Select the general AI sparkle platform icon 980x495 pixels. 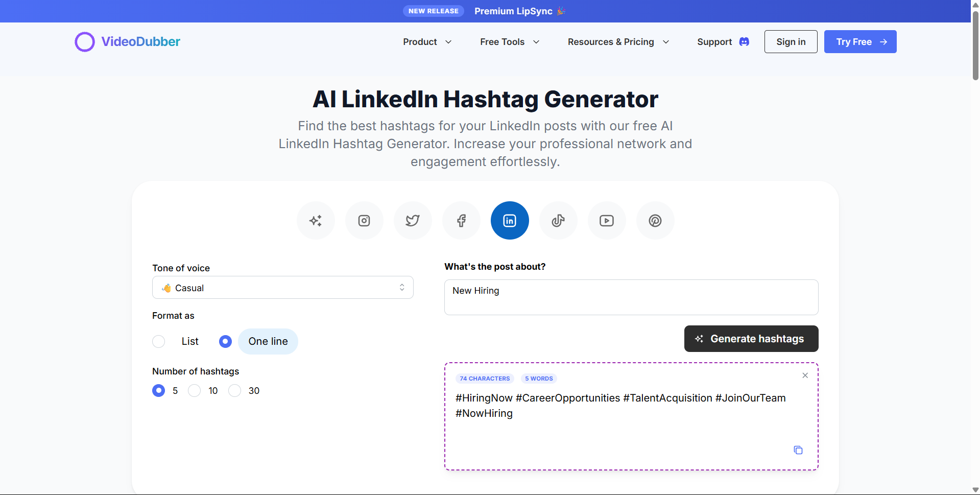(316, 221)
